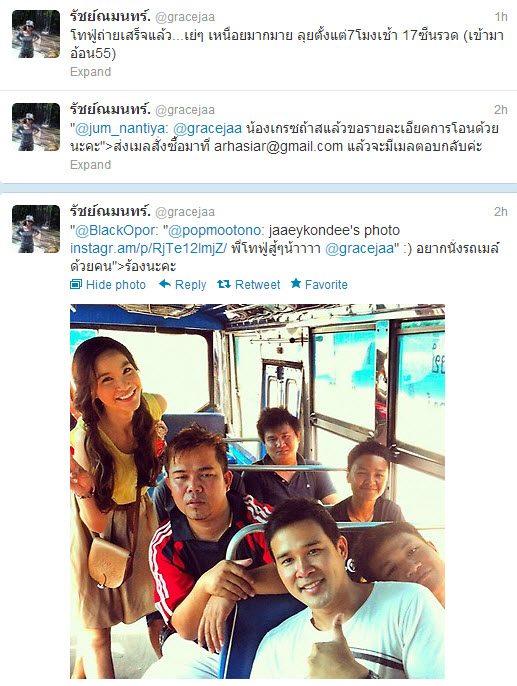Click the Hide photo icon

76,284
